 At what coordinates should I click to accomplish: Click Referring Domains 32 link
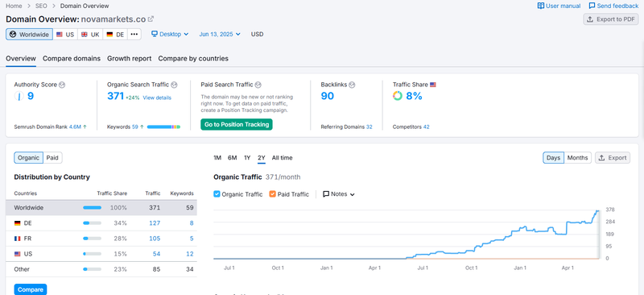(369, 127)
